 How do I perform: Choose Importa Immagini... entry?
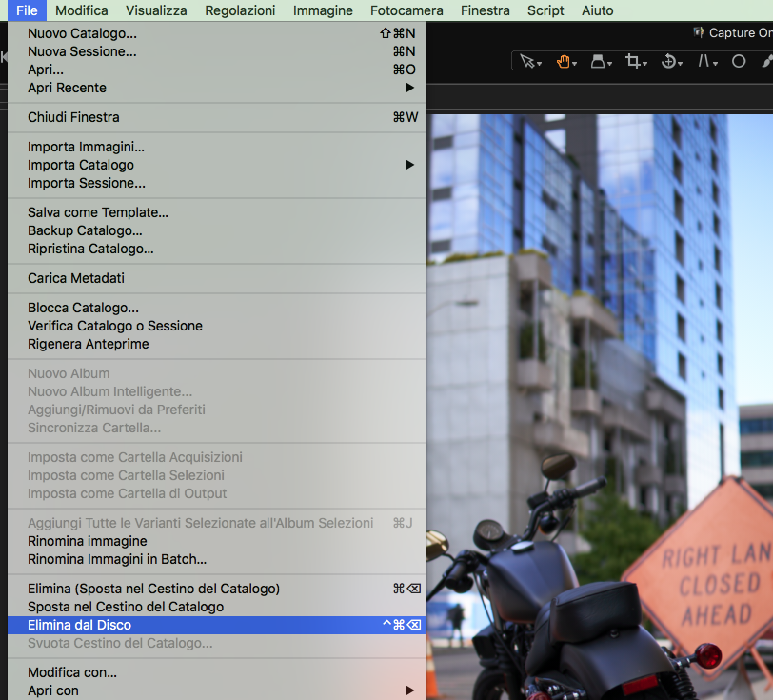tap(217, 147)
